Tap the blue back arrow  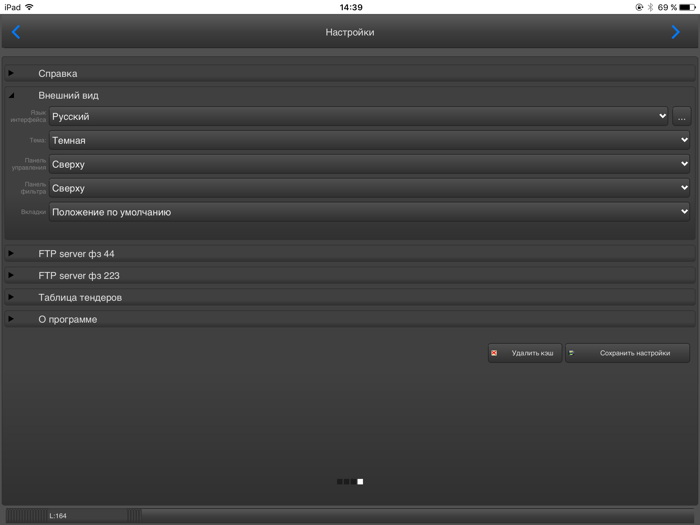coord(16,32)
